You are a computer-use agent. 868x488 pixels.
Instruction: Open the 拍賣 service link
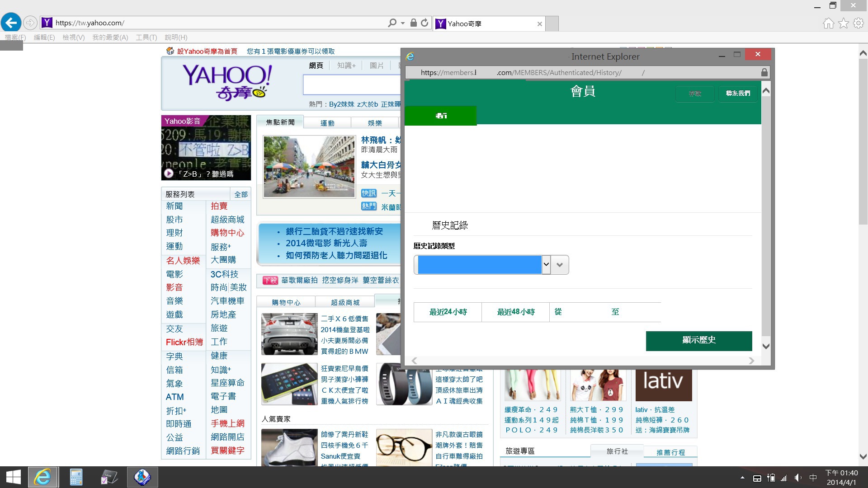click(x=219, y=206)
